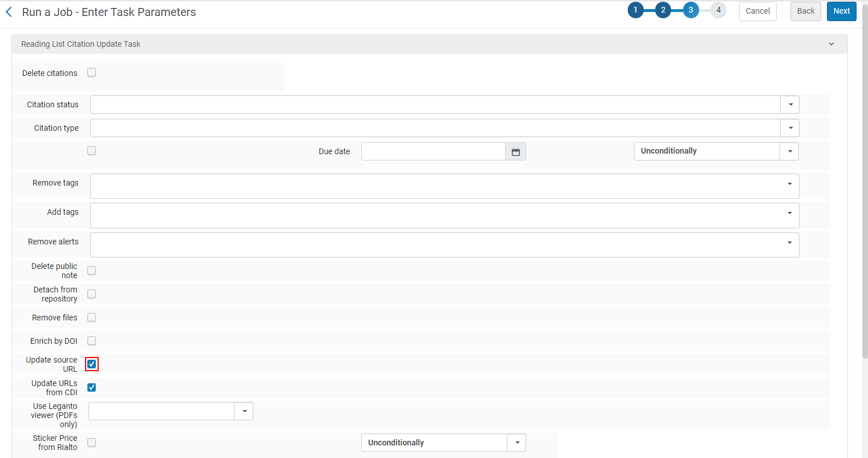868x458 pixels.
Task: Click the Citation status input field
Action: (x=435, y=105)
